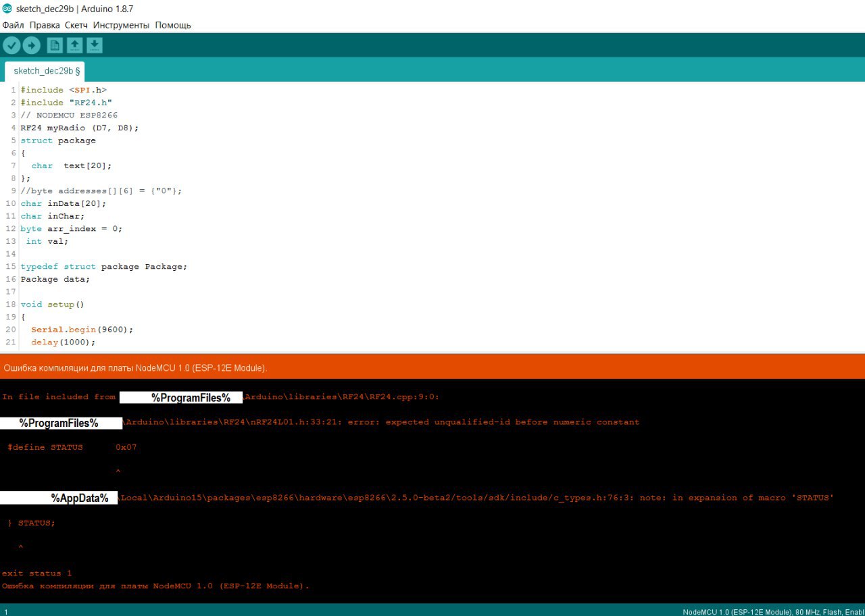Open the Инструменты menu
The width and height of the screenshot is (865, 616).
pyautogui.click(x=122, y=25)
